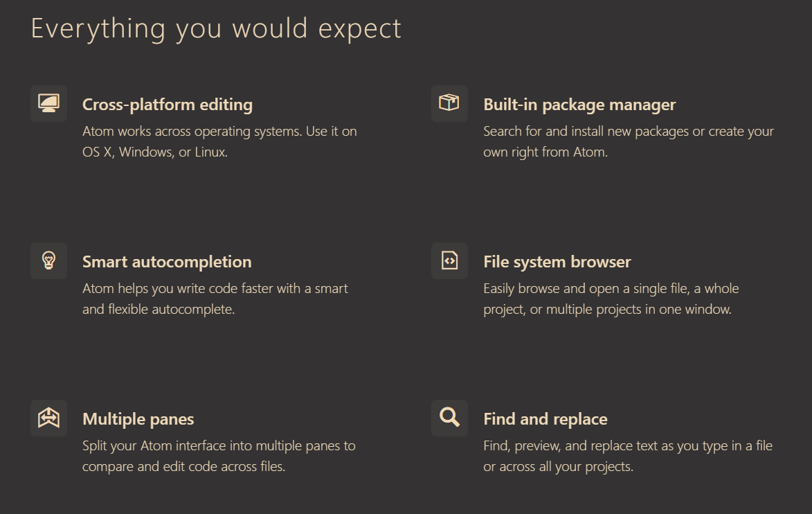The width and height of the screenshot is (812, 514).
Task: Click the lightbulb icon for Smart autocompletion
Action: click(x=48, y=260)
